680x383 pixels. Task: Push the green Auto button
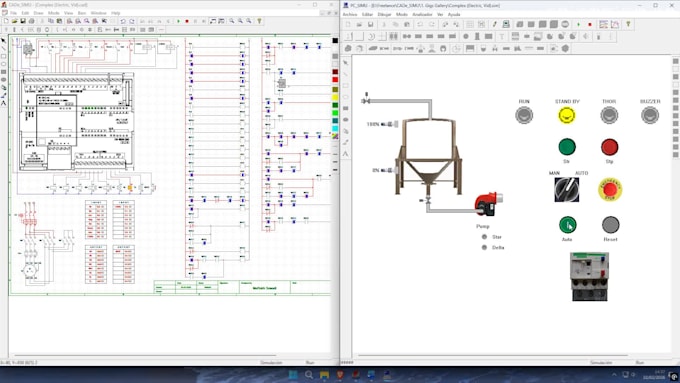point(567,225)
